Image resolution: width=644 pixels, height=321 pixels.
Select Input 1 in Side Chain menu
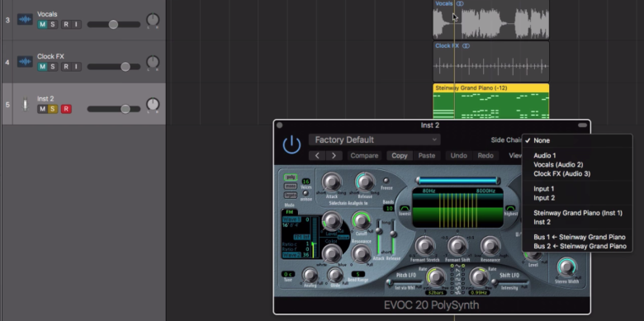point(577,189)
